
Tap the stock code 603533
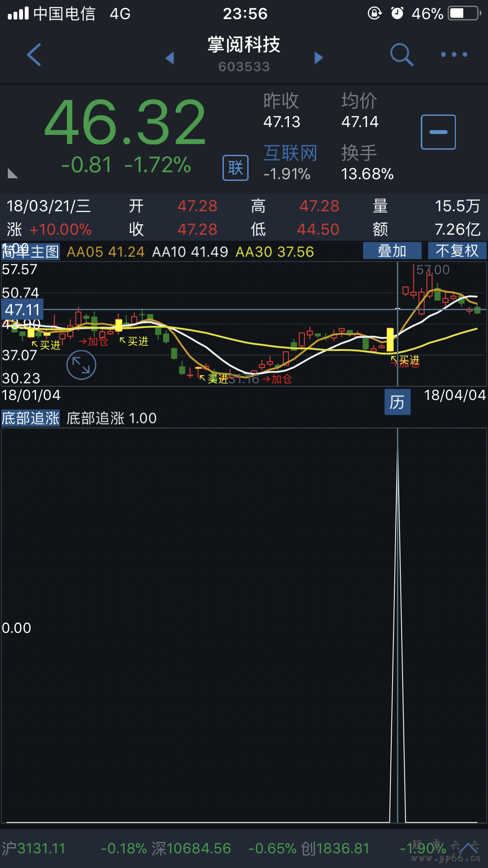click(x=244, y=67)
